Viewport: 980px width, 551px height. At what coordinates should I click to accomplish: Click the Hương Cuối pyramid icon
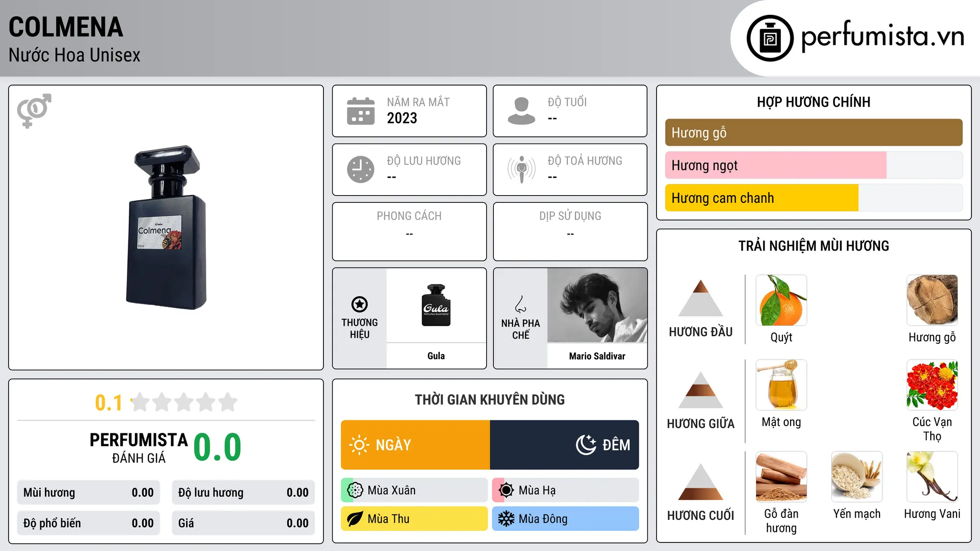(701, 482)
